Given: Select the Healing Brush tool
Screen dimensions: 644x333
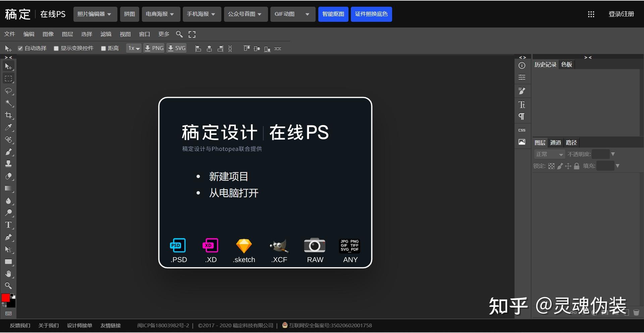Looking at the screenshot, I should pos(8,140).
